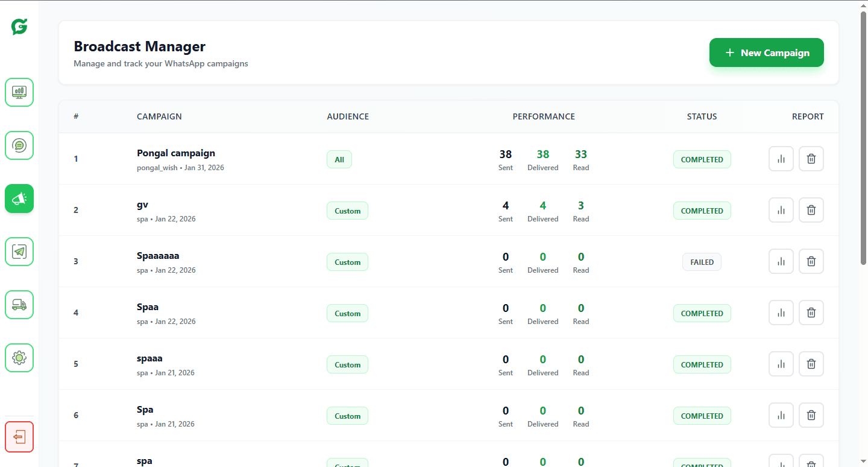
Task: Open settings gear icon in sidebar
Action: tap(19, 358)
